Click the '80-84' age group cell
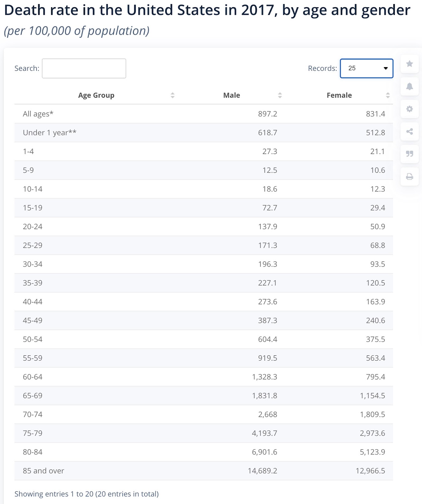 [x=32, y=452]
